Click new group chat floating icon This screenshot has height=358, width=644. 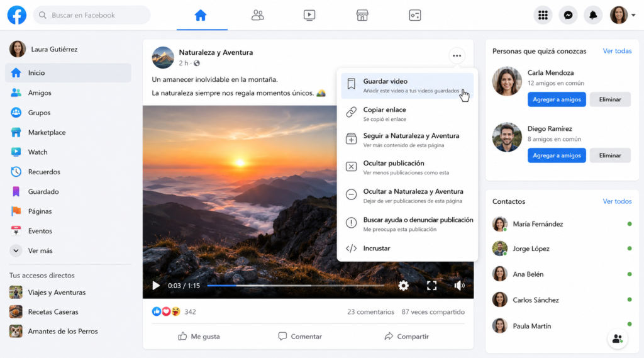[618, 339]
